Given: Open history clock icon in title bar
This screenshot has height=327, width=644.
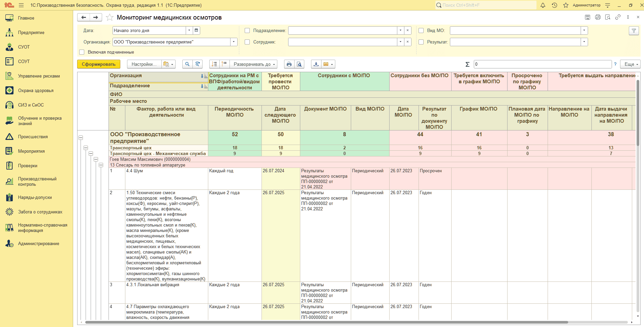Looking at the screenshot, I should coord(554,5).
